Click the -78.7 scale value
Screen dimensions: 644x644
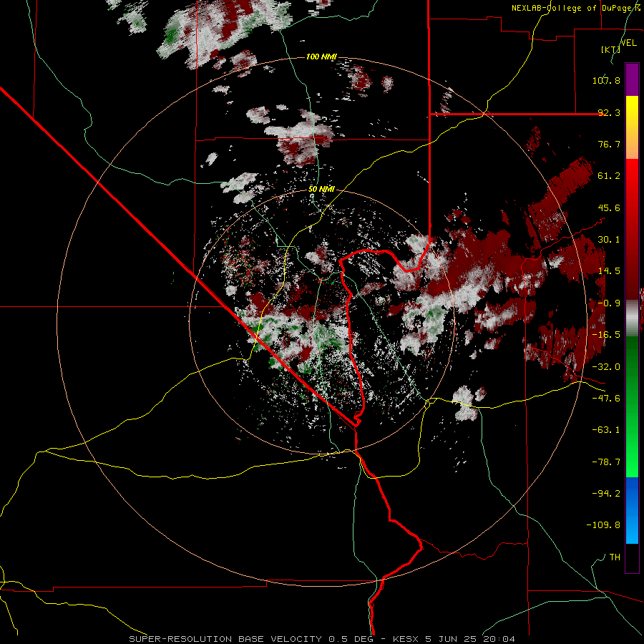point(606,462)
